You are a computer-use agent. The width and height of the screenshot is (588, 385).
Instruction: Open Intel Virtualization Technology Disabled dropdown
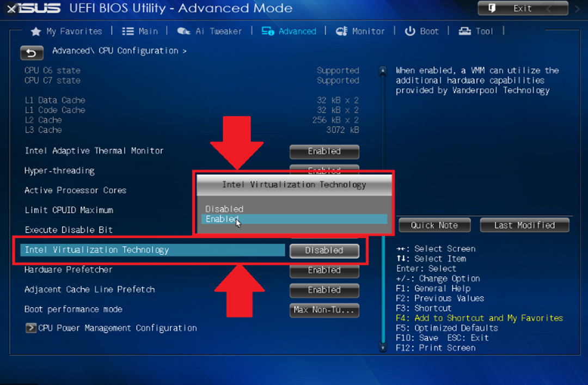tap(324, 250)
